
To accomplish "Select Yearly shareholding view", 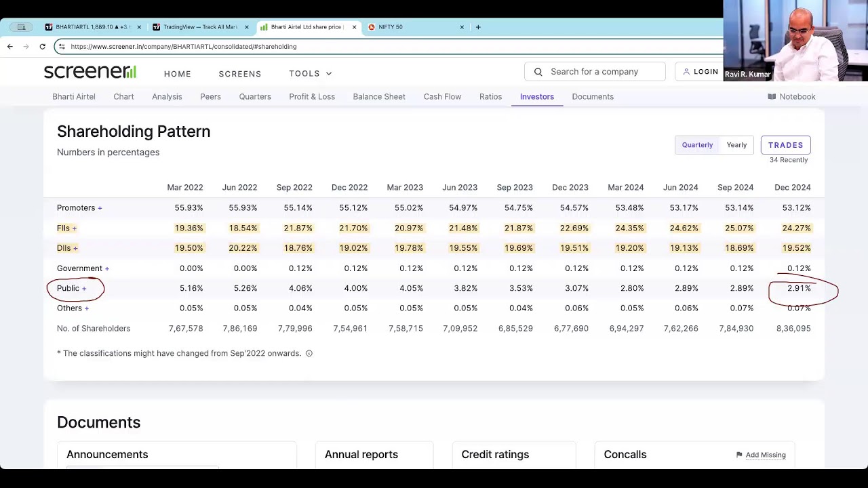I will pos(736,145).
